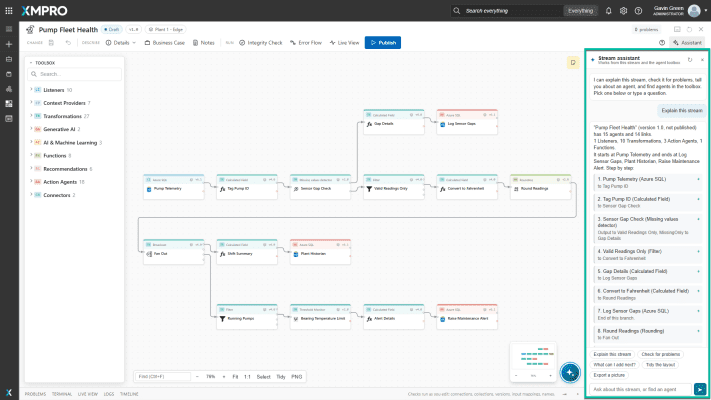This screenshot has height=400, width=711.
Task: Click the canvas minimap thumbnail
Action: [x=533, y=357]
